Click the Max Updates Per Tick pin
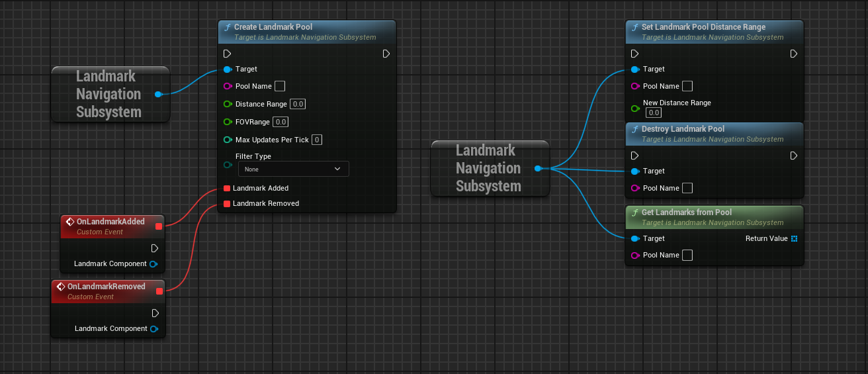Viewport: 868px width, 374px height. [x=228, y=140]
